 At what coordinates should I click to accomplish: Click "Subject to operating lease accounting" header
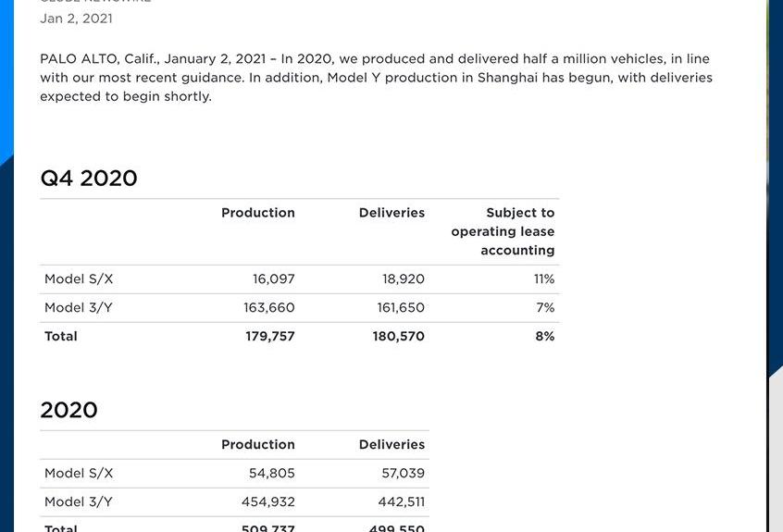tap(503, 231)
